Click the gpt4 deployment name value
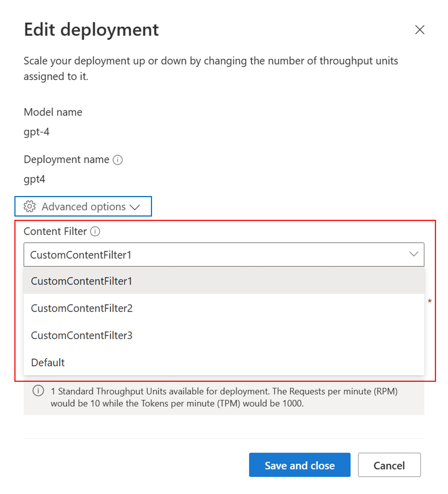Viewport: 448px width, 494px height. [34, 179]
